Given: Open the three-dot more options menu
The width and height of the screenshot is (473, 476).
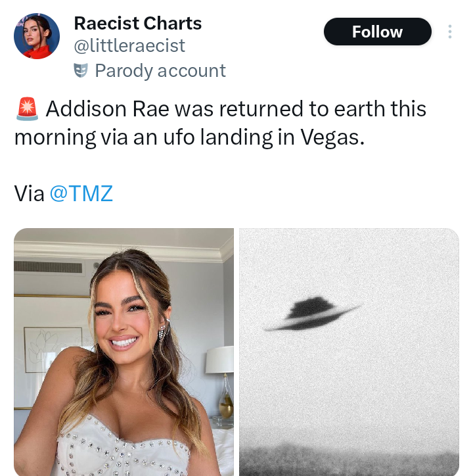Looking at the screenshot, I should 449,32.
